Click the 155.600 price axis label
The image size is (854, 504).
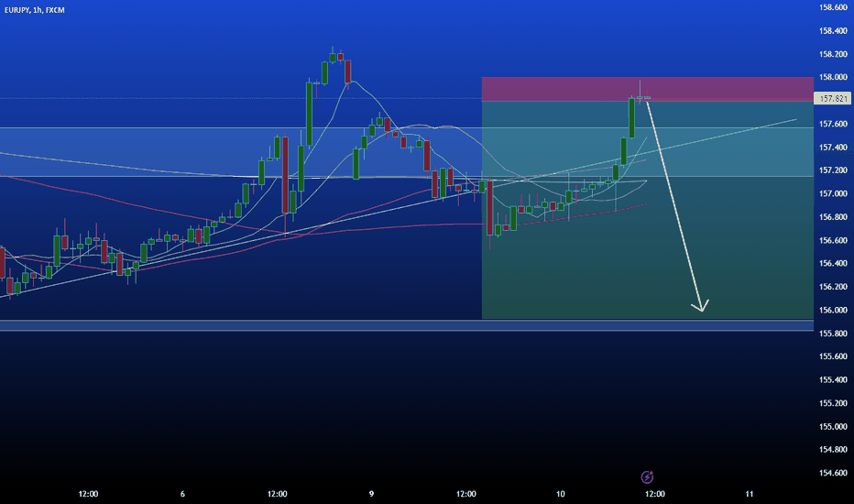[x=833, y=356]
